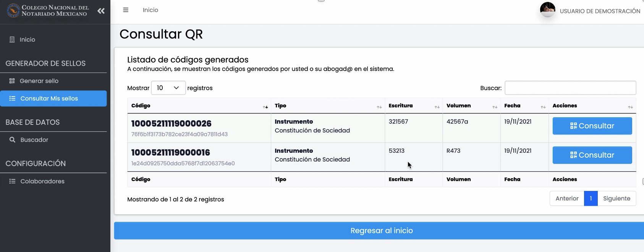Image resolution: width=644 pixels, height=252 pixels.
Task: Open USUARIO DE DEMOSTRACIÓN user menu
Action: (x=600, y=11)
